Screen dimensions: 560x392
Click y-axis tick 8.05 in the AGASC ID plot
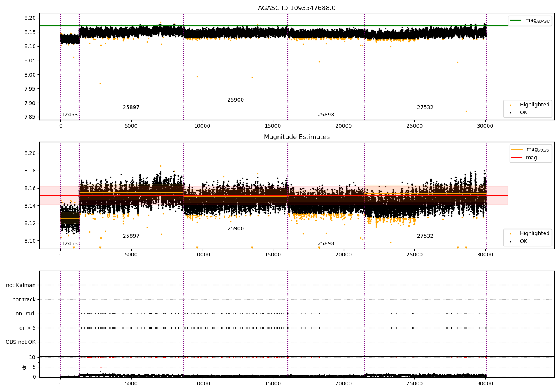click(x=30, y=60)
